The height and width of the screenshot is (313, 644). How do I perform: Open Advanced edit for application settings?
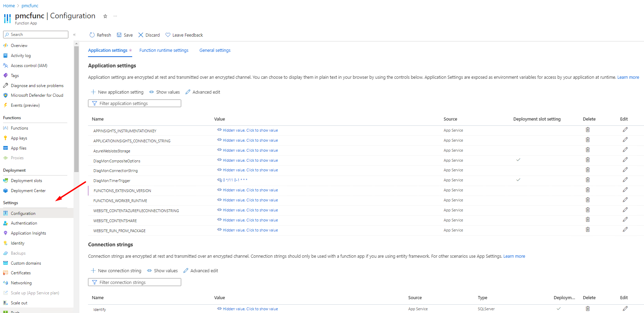pyautogui.click(x=203, y=92)
